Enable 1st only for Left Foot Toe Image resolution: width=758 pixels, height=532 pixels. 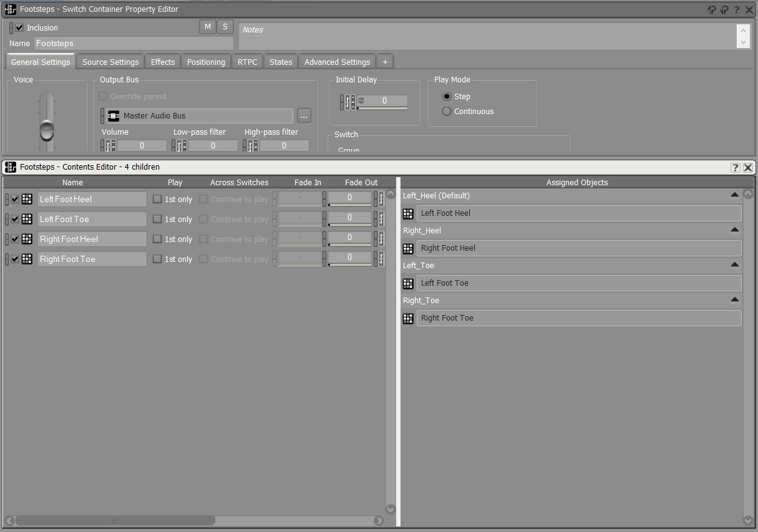(157, 220)
